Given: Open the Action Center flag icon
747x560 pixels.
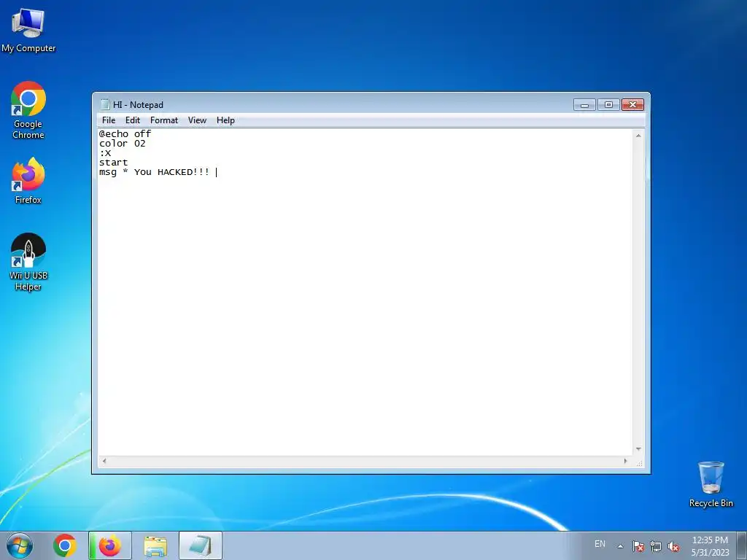Looking at the screenshot, I should pos(638,546).
